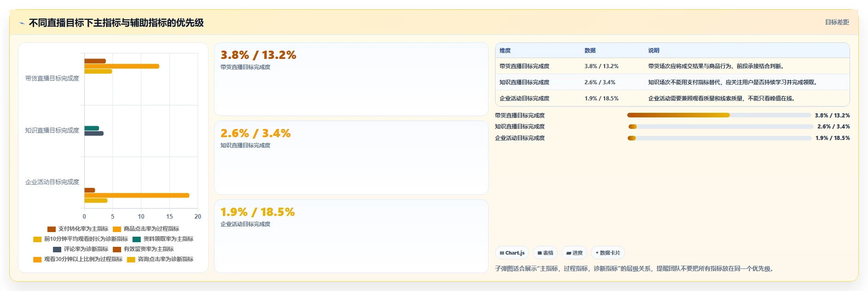868x291 pixels.
Task: Click the 2.6% / 3.4% value beside the progress bar
Action: point(833,127)
